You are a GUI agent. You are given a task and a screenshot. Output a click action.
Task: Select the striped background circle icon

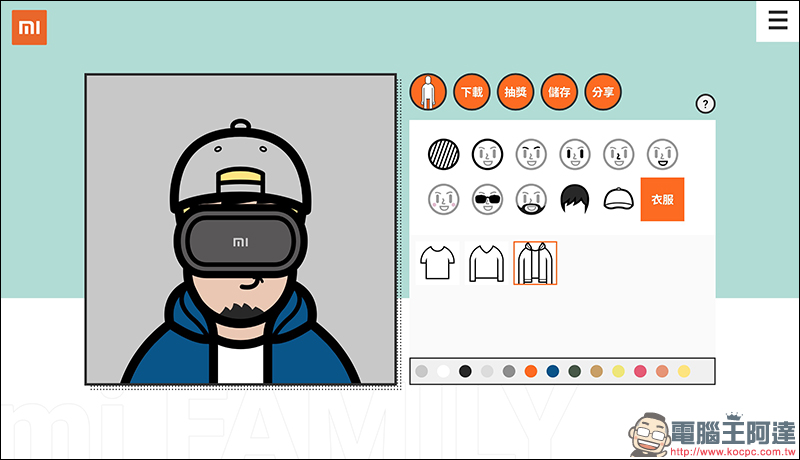click(x=443, y=154)
